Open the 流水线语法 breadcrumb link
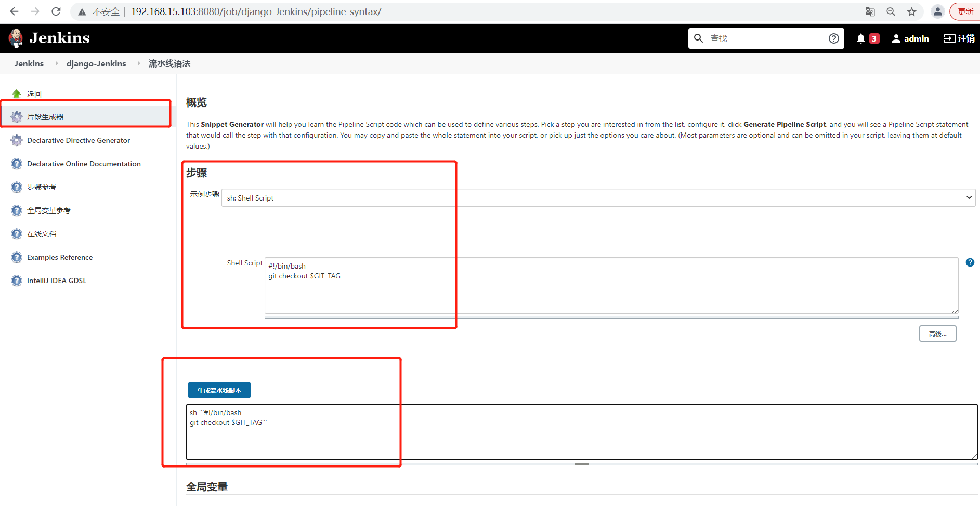This screenshot has width=980, height=506. pyautogui.click(x=169, y=63)
